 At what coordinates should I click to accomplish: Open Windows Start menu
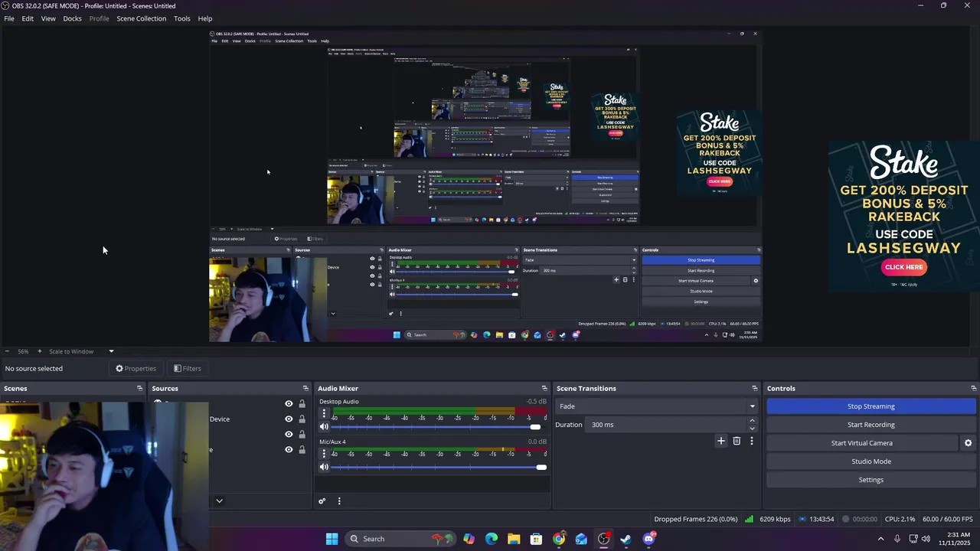pos(332,539)
